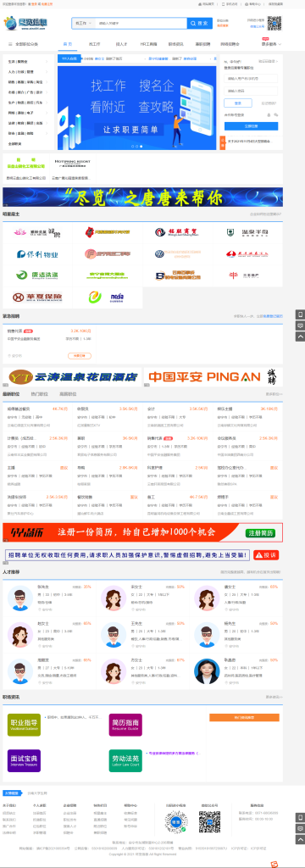Viewport: 305px width, 868px height.
Task: Click the red 投诉 button
Action: (x=266, y=554)
